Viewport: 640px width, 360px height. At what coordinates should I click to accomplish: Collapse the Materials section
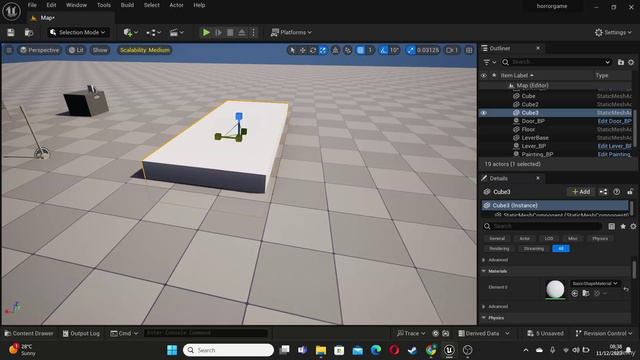click(484, 271)
